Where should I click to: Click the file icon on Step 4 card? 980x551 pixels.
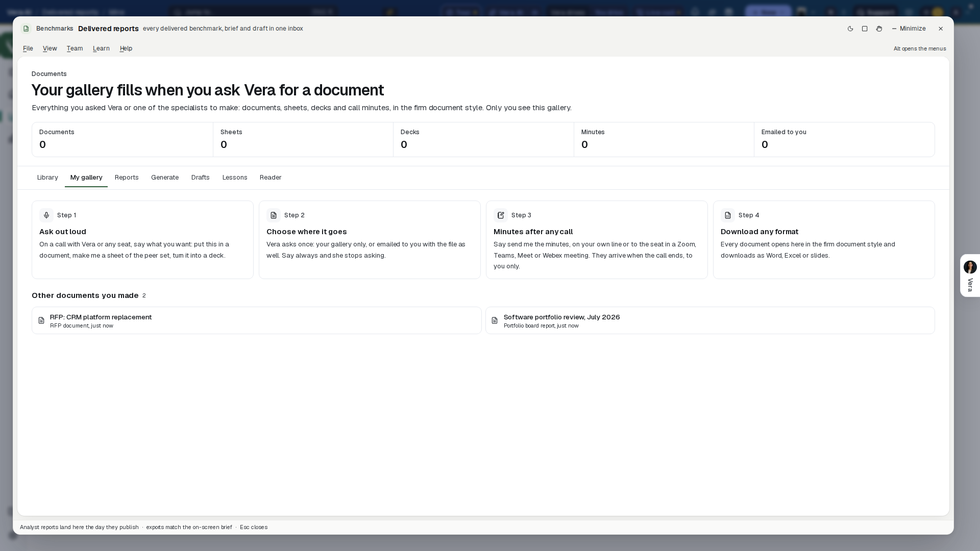[x=728, y=215]
